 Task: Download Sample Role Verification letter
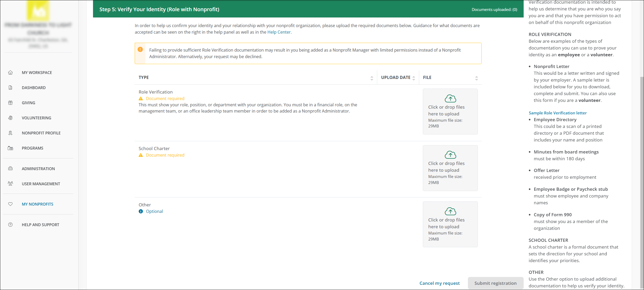[558, 113]
